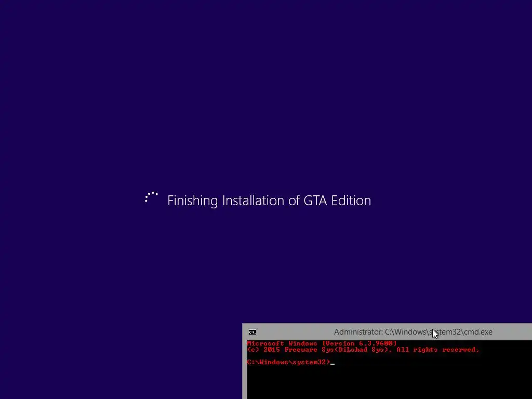Select the cmd.exe window title bar
The height and width of the screenshot is (399, 532).
[x=387, y=332]
